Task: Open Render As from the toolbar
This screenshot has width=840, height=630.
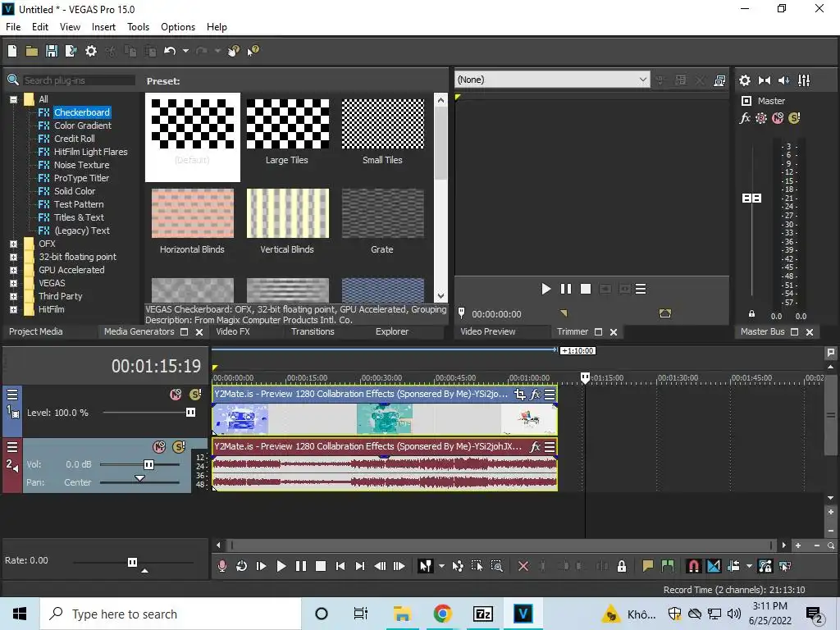Action: pos(71,51)
